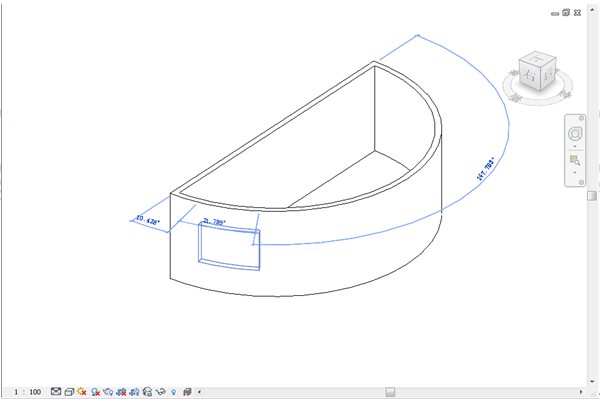The image size is (600, 399).
Task: Click the Zoom Region tool on navigation bar
Action: point(575,160)
